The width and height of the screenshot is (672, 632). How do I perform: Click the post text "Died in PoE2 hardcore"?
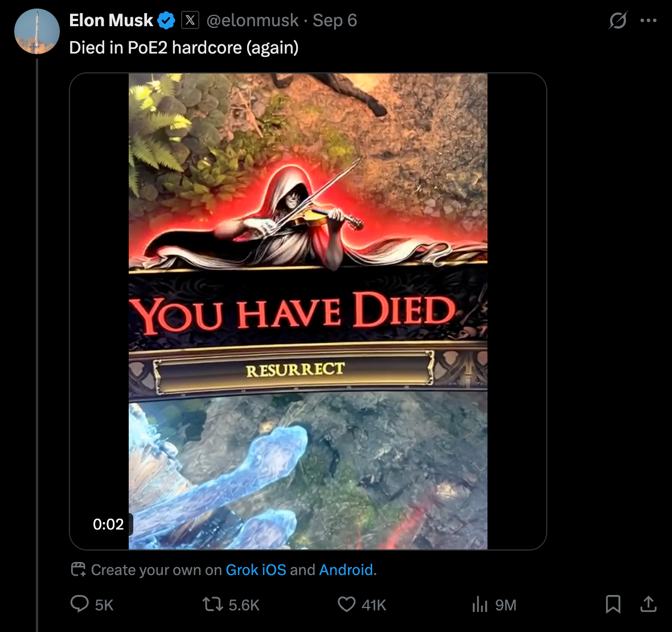click(183, 47)
